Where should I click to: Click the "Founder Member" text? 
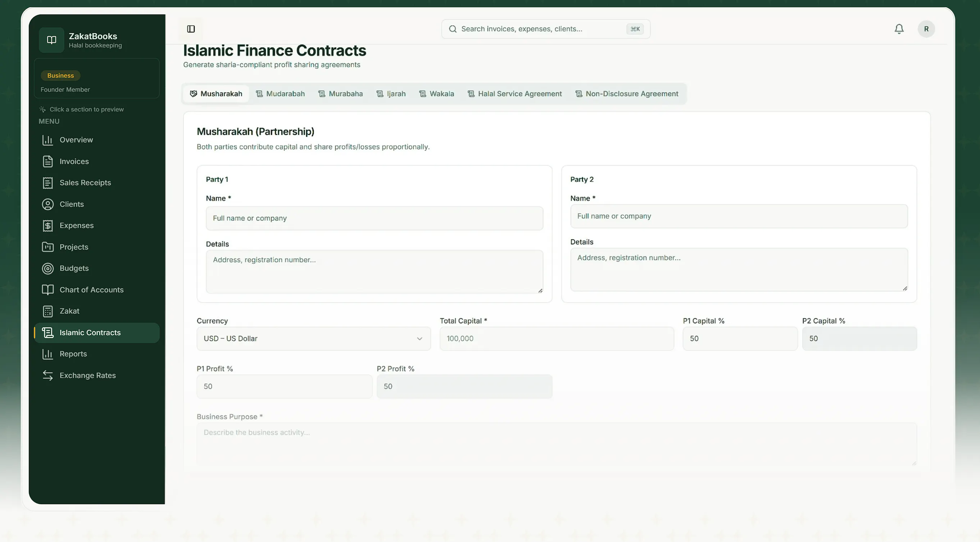point(65,90)
